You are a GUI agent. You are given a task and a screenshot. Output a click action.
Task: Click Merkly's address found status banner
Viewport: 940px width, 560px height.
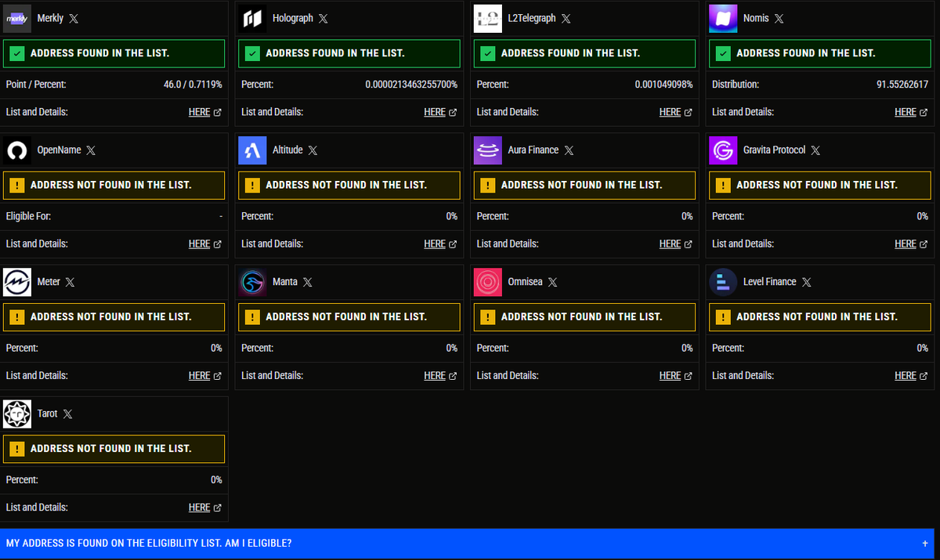coord(114,53)
